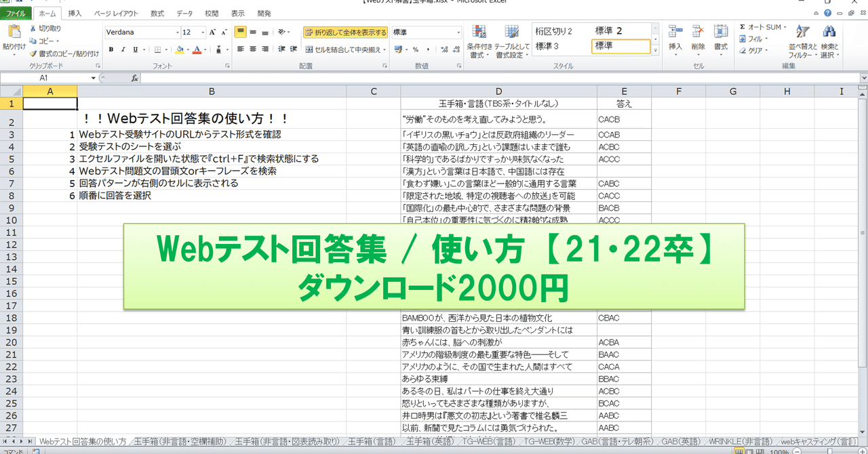Open the Verdana font name dropdown

click(x=177, y=32)
